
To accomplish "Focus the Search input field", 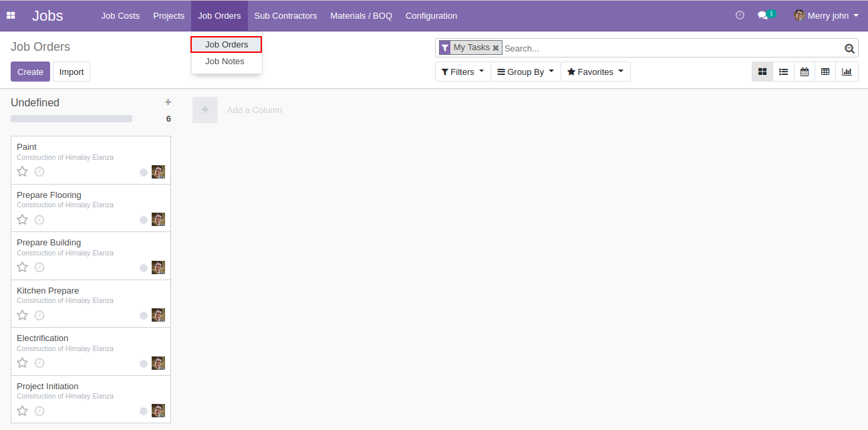I will [x=673, y=48].
